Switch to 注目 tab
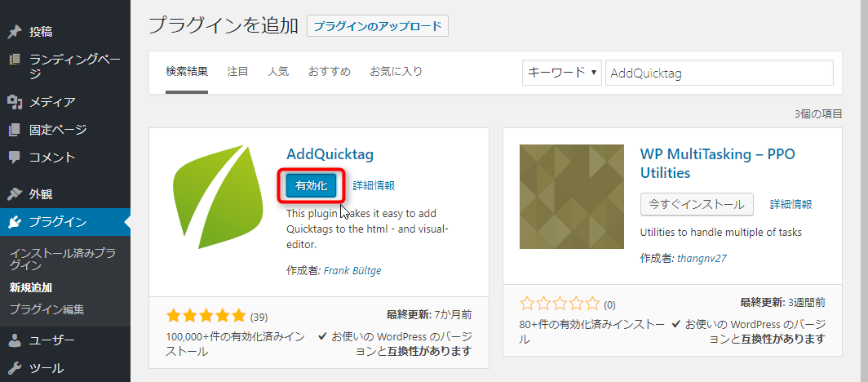868x382 pixels. pyautogui.click(x=237, y=71)
